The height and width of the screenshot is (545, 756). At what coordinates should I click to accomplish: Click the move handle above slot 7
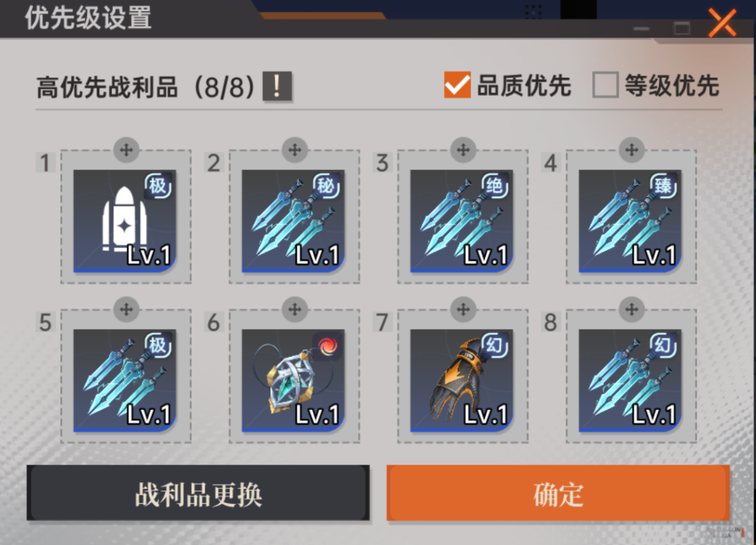[463, 309]
